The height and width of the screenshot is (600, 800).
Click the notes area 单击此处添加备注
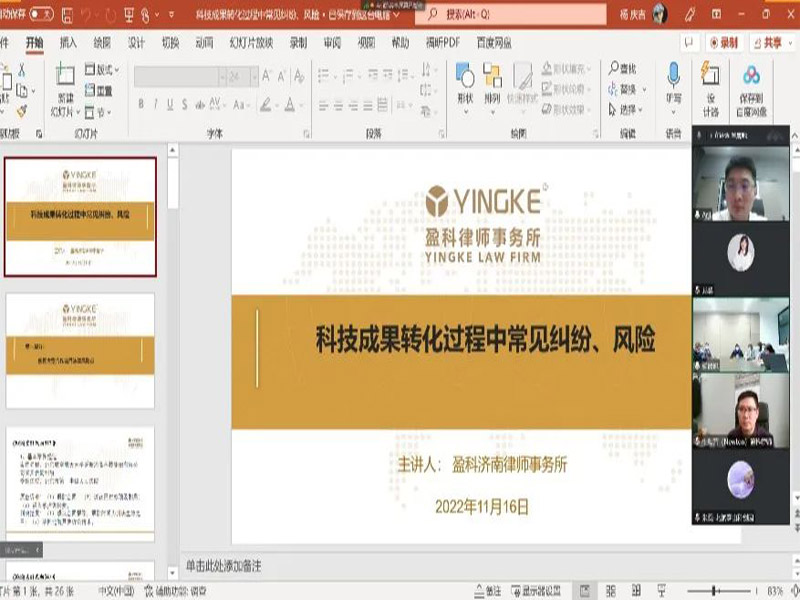(x=223, y=566)
